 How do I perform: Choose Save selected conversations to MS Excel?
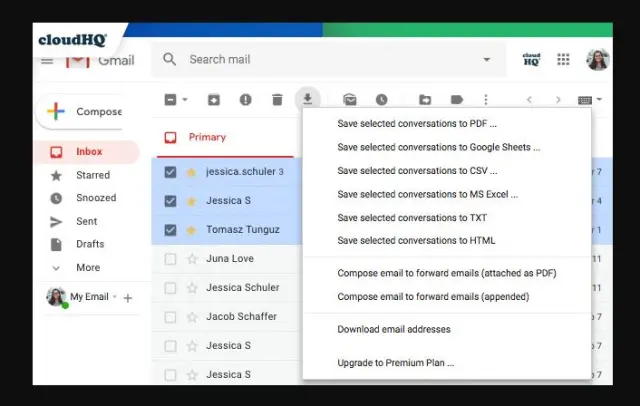pyautogui.click(x=427, y=195)
